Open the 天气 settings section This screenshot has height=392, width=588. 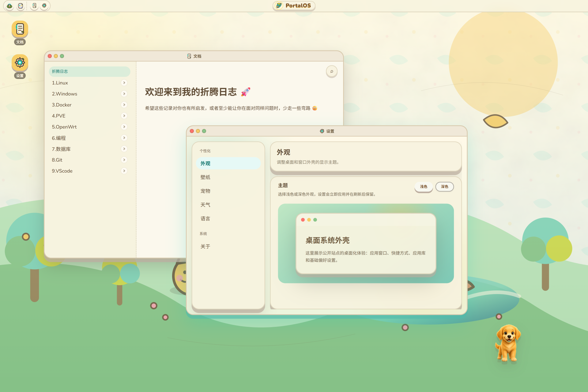(x=228, y=205)
